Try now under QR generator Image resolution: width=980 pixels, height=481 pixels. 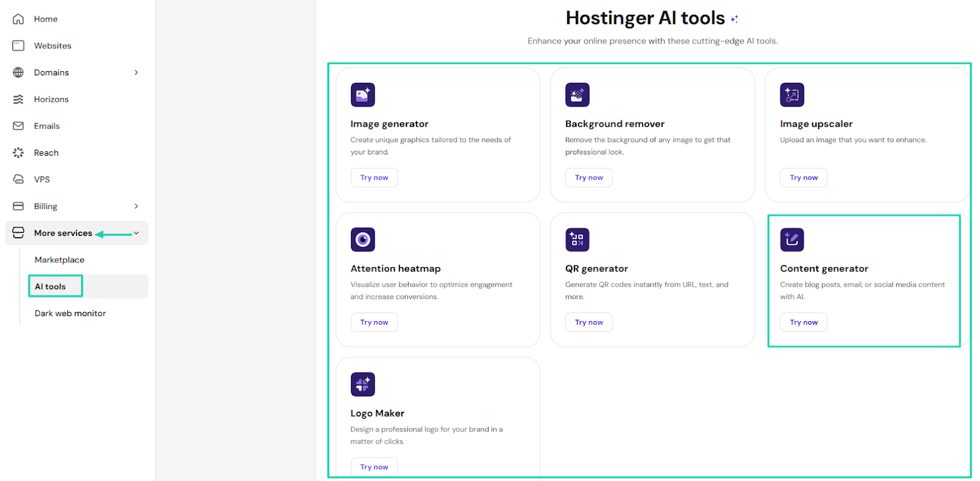pos(589,322)
